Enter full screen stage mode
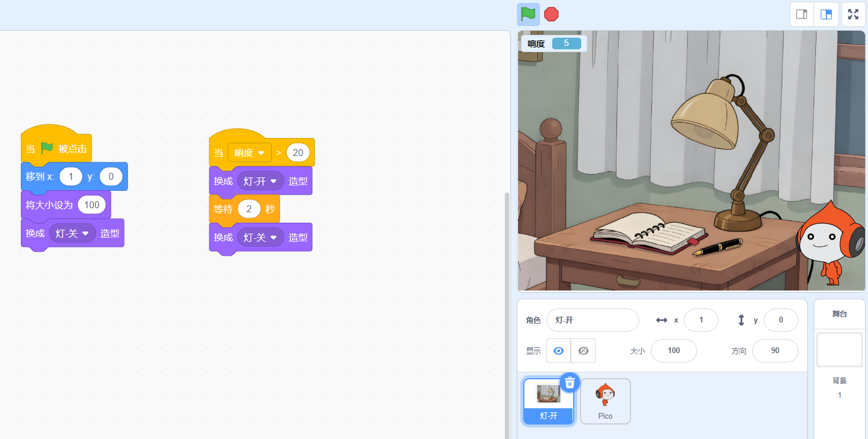 point(854,14)
